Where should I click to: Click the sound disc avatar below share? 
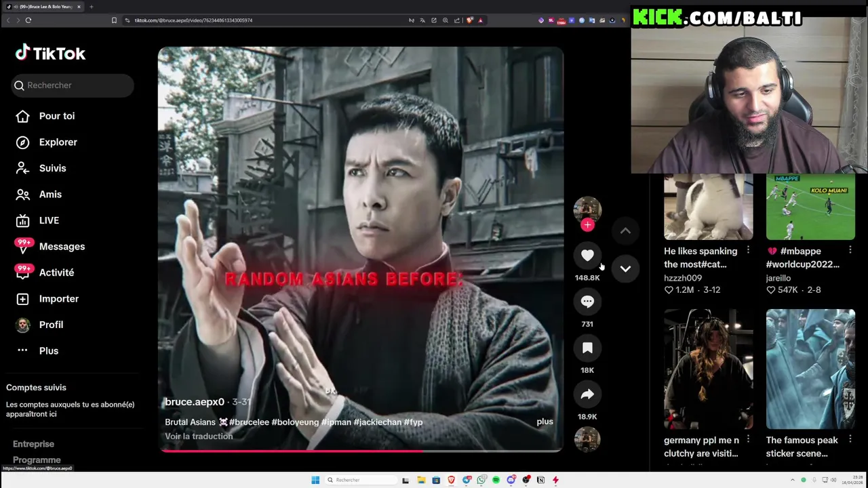point(587,439)
